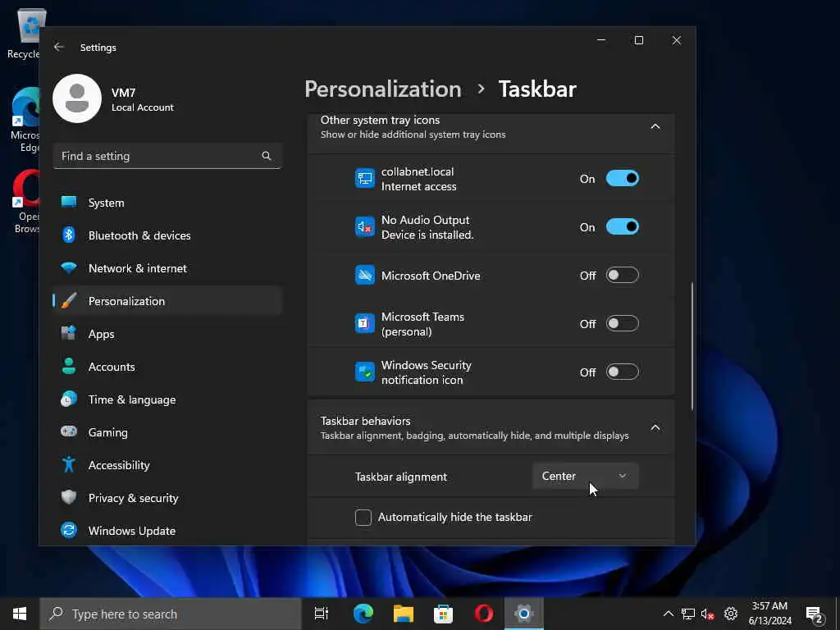This screenshot has height=630, width=840.
Task: Click the gear icon in system tray
Action: point(731,614)
